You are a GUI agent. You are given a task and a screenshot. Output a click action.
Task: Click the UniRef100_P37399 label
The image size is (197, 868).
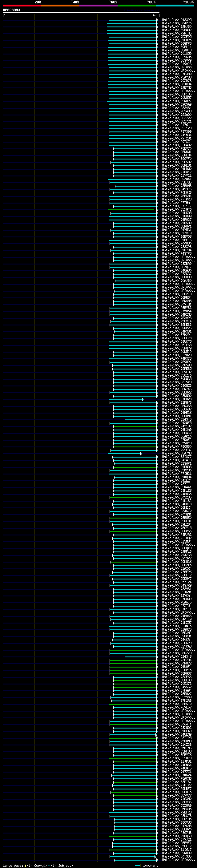(x=177, y=131)
